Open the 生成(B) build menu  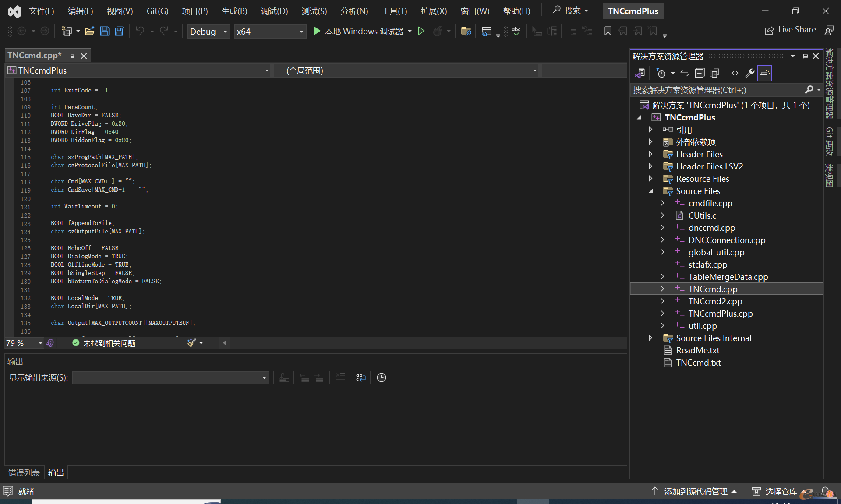click(234, 11)
